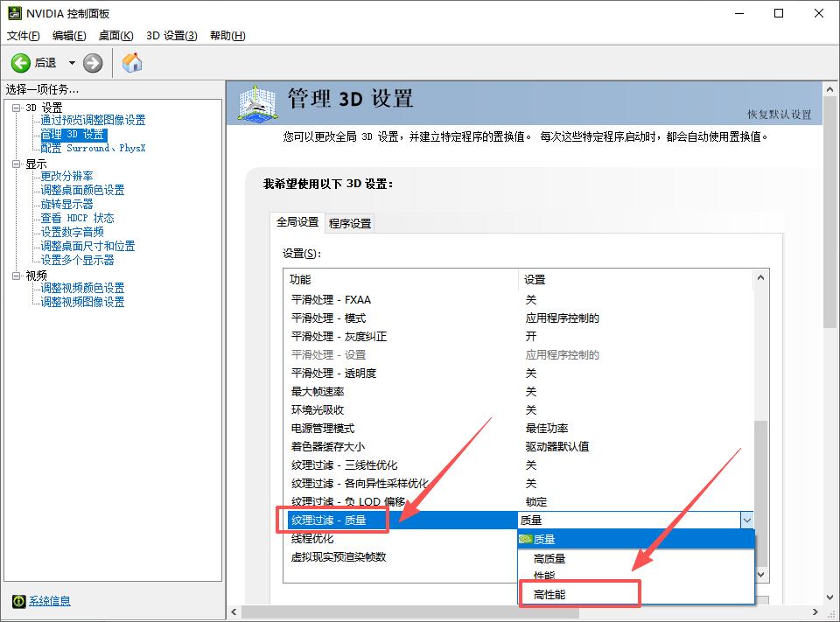Screen dimensions: 840x622
Task: Open the 桌面(K) menu
Action: tap(115, 35)
